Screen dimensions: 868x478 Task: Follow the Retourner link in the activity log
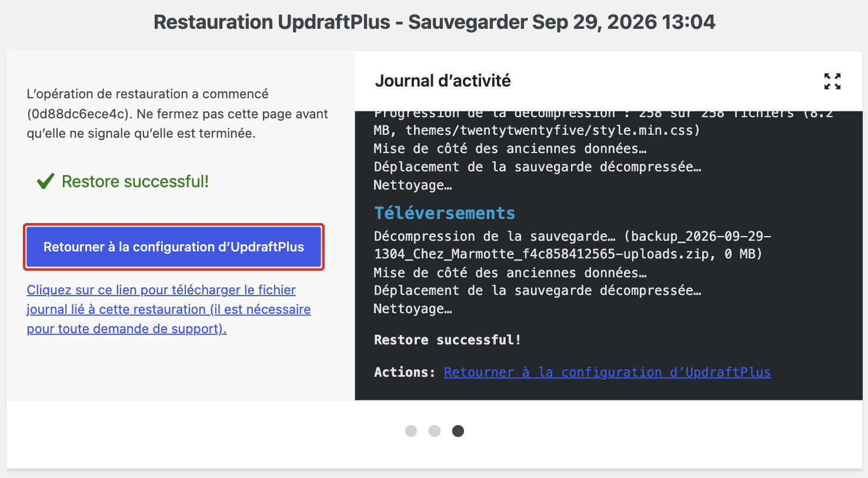click(607, 372)
